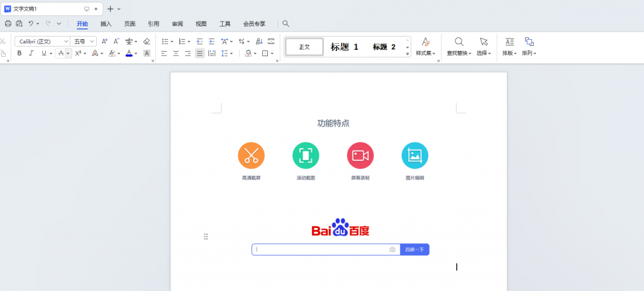Viewport: 644px width, 291px height.
Task: Open the paragraph shading color bucket
Action: tap(248, 53)
